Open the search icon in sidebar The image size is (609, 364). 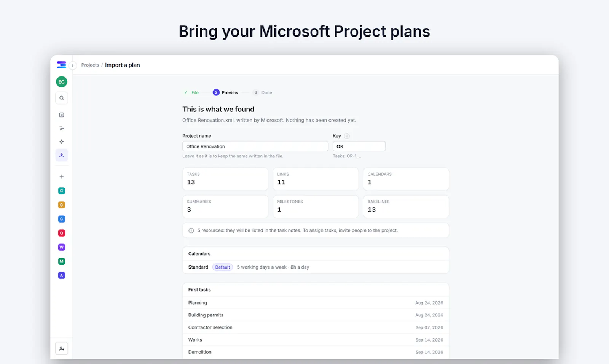click(x=62, y=98)
